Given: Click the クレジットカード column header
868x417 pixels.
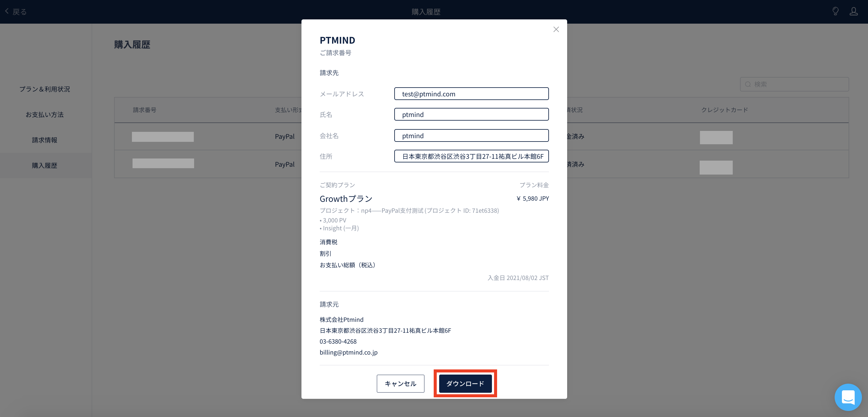Looking at the screenshot, I should click(x=725, y=110).
